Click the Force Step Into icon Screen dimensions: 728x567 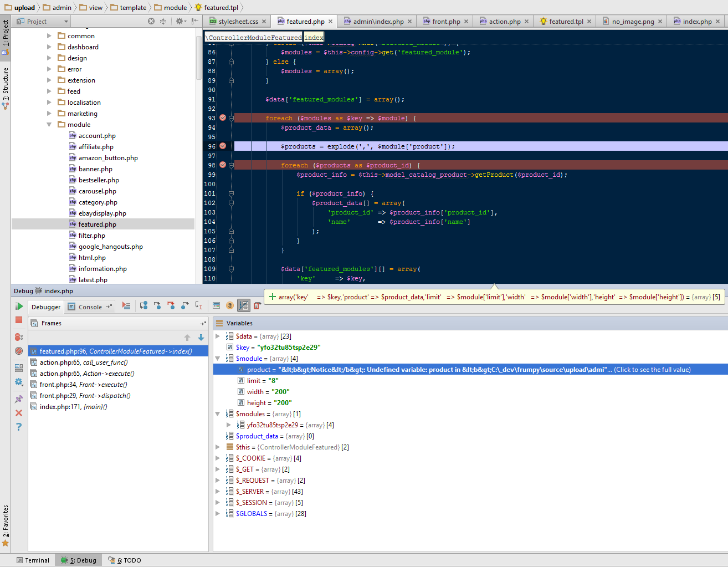[171, 306]
